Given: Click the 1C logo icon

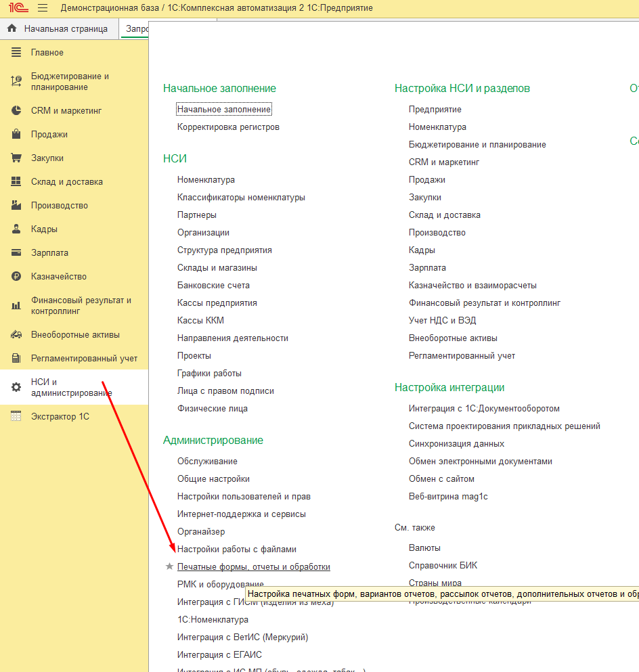Looking at the screenshot, I should pyautogui.click(x=18, y=8).
